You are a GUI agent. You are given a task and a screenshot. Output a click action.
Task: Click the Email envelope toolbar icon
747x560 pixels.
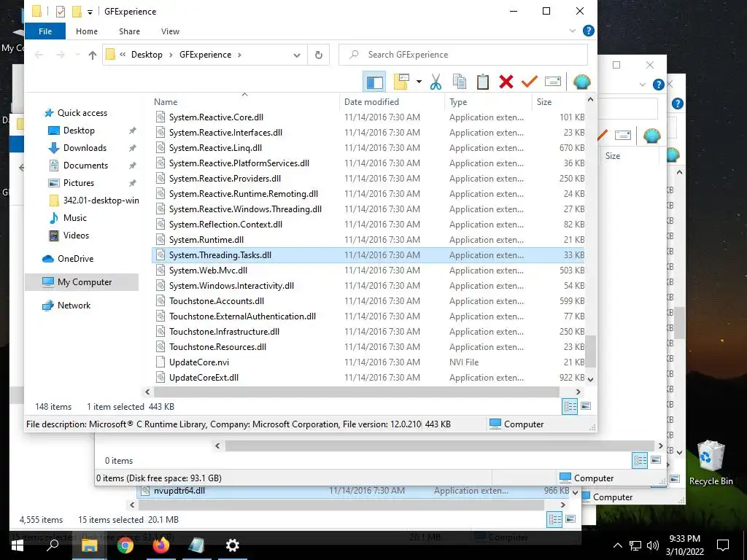tap(553, 82)
